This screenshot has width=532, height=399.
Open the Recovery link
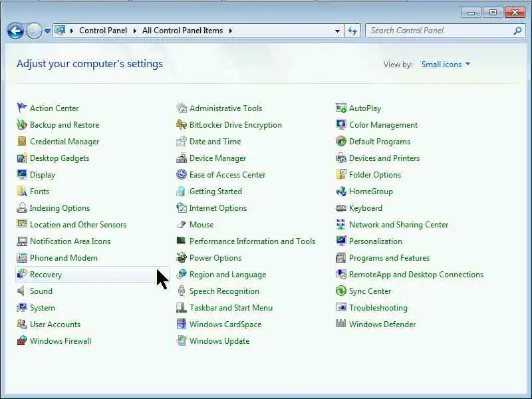pyautogui.click(x=46, y=274)
